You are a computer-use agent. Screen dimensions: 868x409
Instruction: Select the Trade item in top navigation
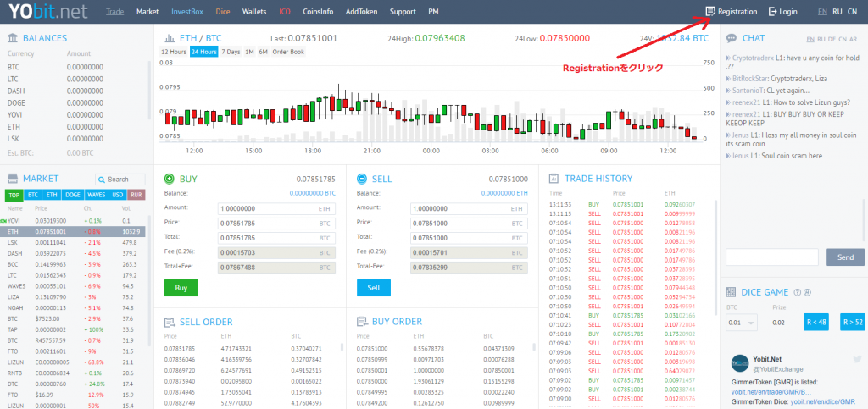coord(114,12)
